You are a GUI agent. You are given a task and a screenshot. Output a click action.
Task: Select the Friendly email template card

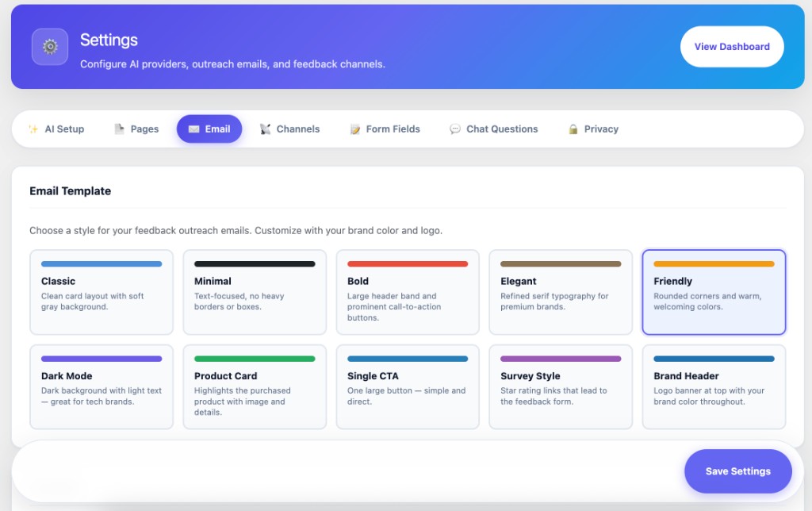click(714, 292)
